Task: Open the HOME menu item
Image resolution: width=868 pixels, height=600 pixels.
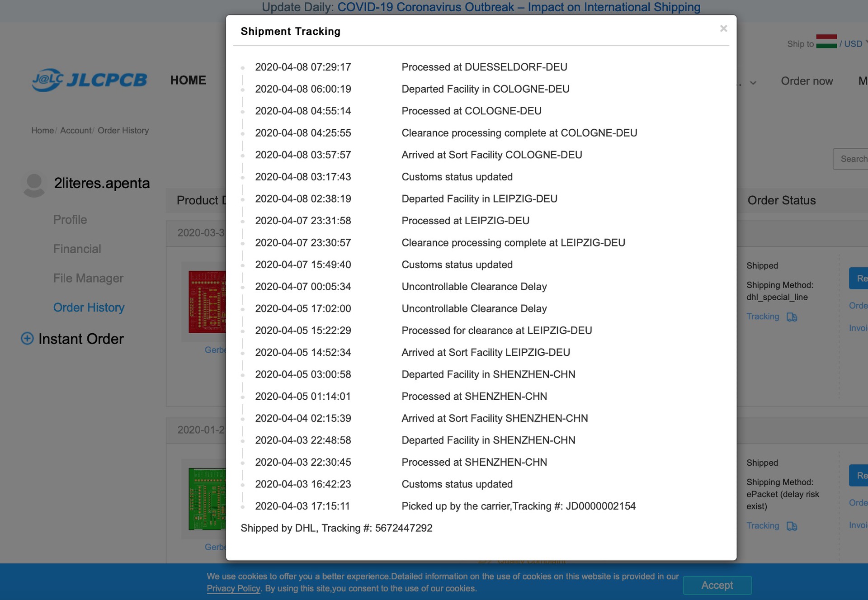Action: coord(188,80)
